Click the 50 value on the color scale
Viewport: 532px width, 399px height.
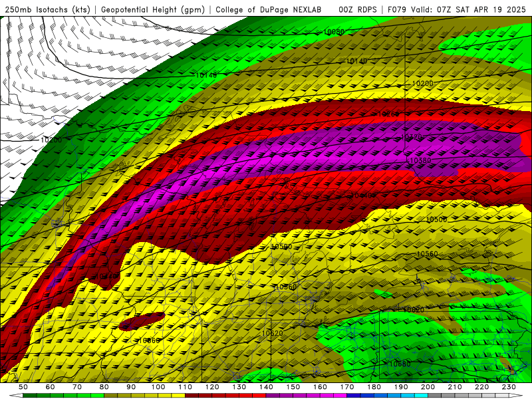23,387
